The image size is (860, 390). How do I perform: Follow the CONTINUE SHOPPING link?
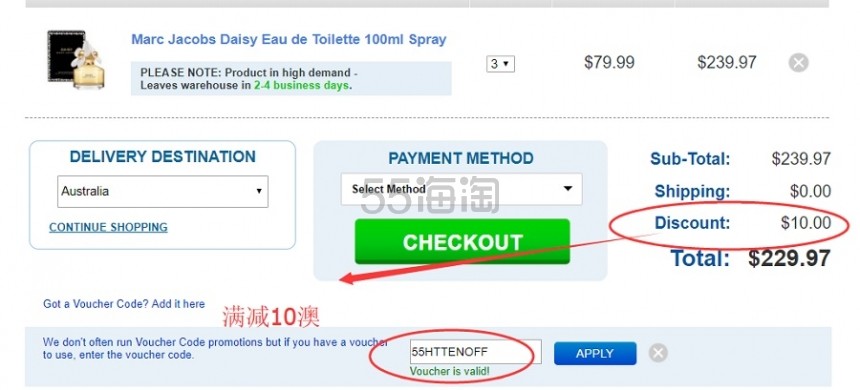(108, 227)
